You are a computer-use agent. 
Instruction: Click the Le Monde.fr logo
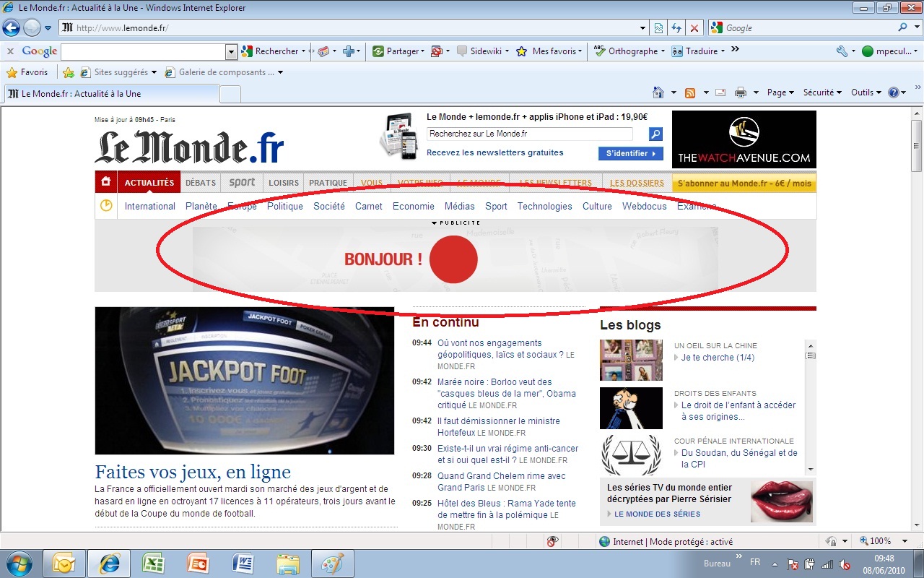(189, 147)
